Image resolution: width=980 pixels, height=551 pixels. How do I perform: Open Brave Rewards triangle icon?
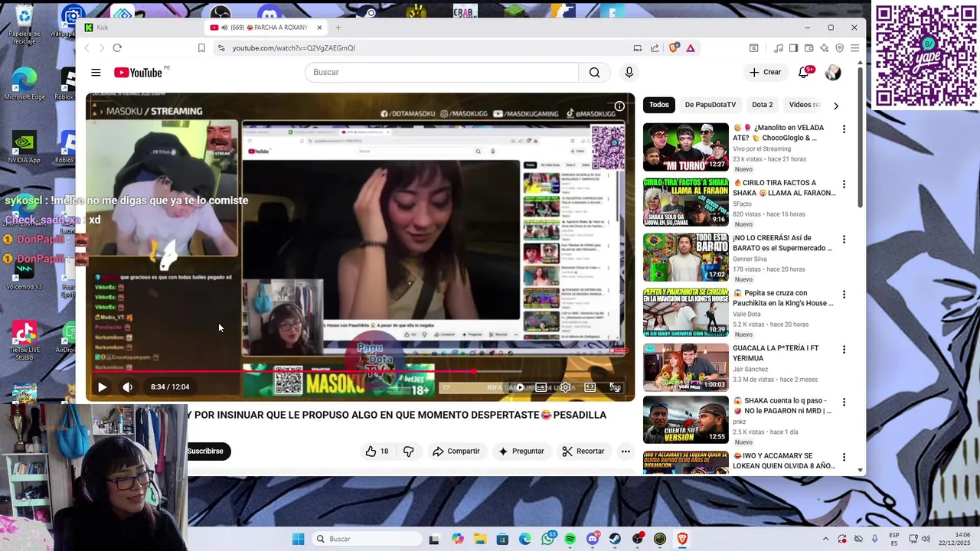coord(691,48)
